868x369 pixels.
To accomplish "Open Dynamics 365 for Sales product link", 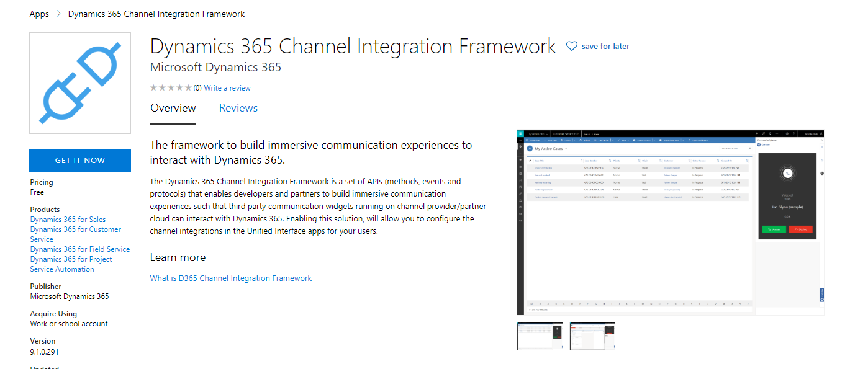I will point(68,220).
